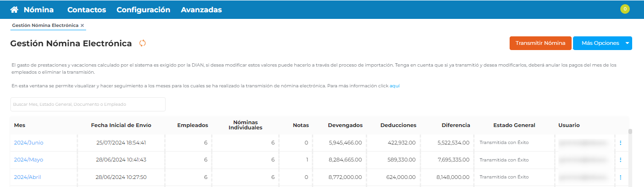Image resolution: width=644 pixels, height=187 pixels.
Task: Click Devengados value 5,945,466.00
Action: point(345,143)
